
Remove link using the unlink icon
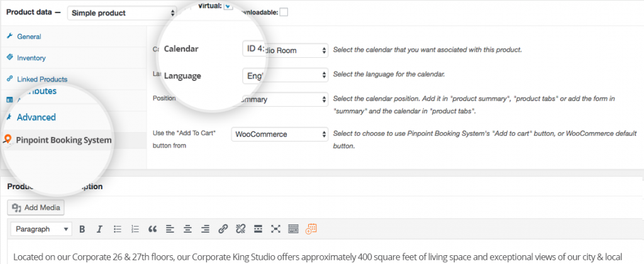tap(240, 229)
